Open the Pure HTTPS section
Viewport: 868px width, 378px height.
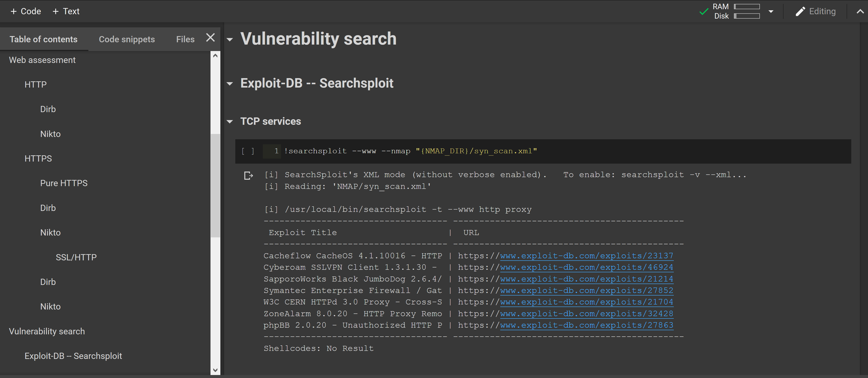pos(64,183)
